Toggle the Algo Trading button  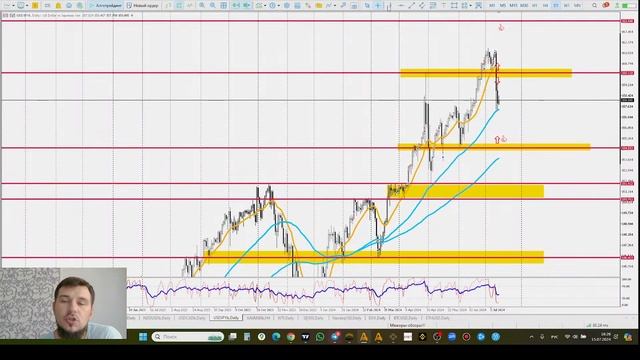(x=105, y=6)
